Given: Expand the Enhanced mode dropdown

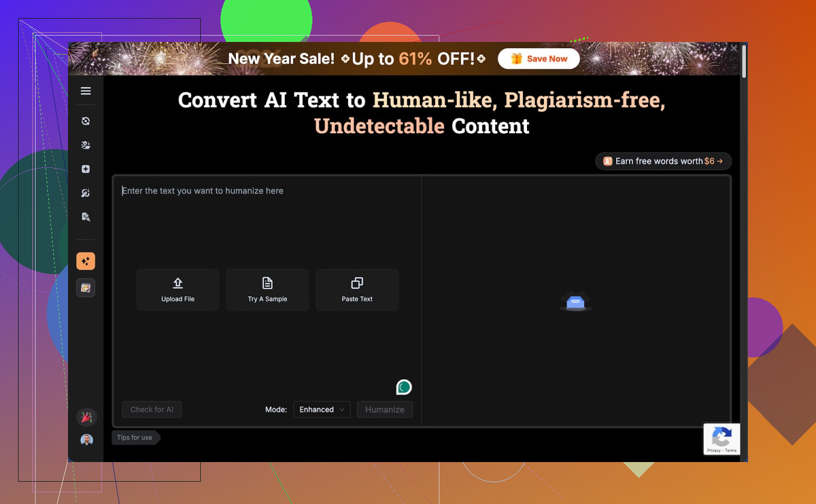Looking at the screenshot, I should pos(321,409).
